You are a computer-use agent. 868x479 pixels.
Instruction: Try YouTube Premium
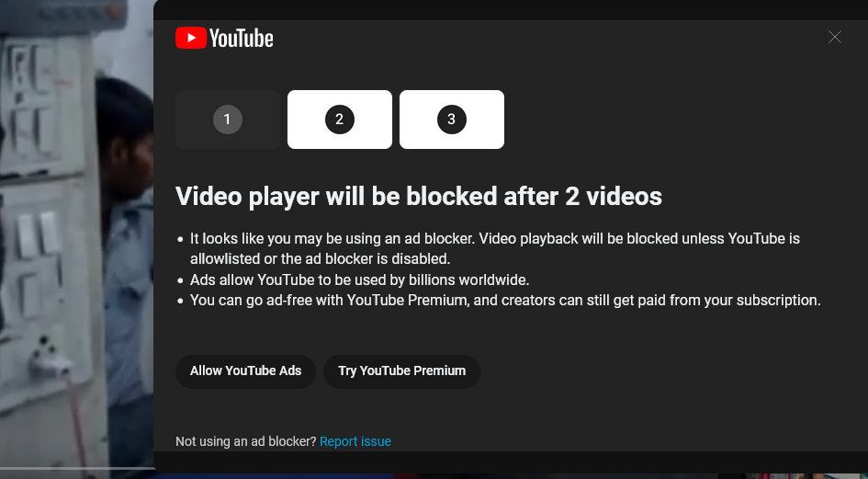pyautogui.click(x=402, y=371)
